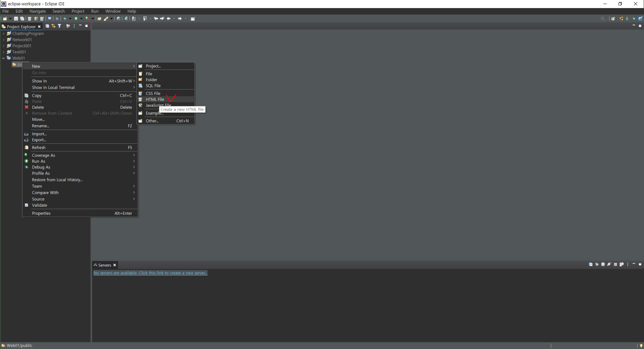This screenshot has width=644, height=349.
Task: Click the Open Web Browser globe icon
Action: coord(118,19)
